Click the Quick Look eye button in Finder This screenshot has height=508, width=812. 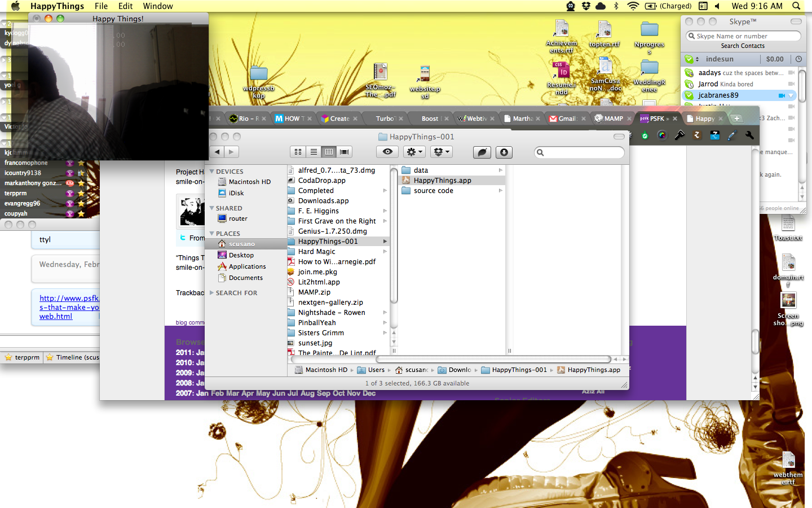(x=387, y=152)
